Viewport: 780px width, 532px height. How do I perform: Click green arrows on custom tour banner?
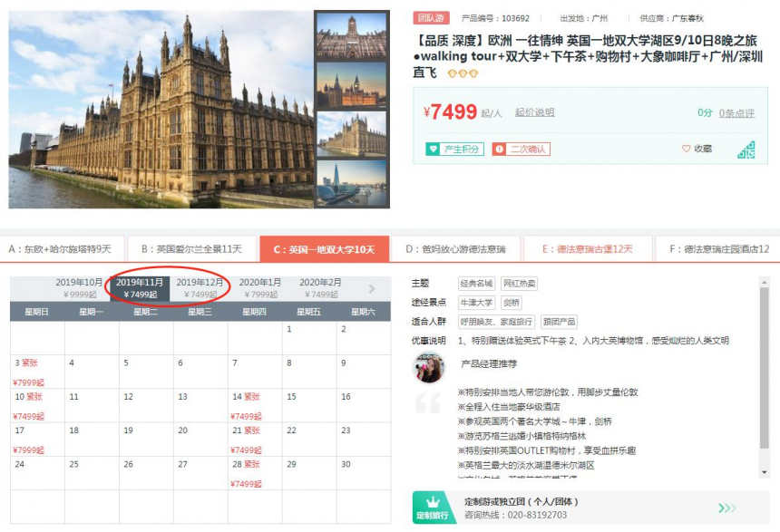[x=726, y=508]
